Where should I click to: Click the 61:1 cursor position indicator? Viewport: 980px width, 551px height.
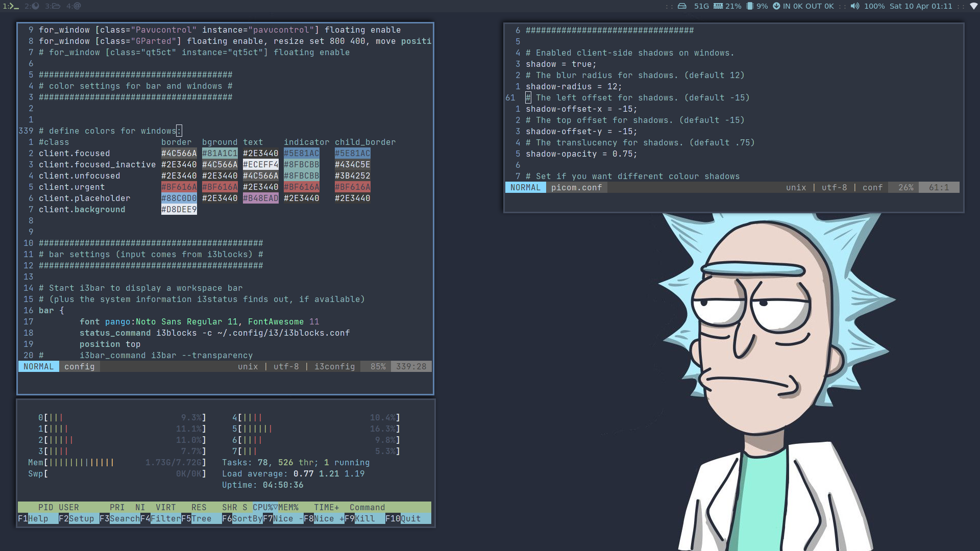(x=939, y=188)
